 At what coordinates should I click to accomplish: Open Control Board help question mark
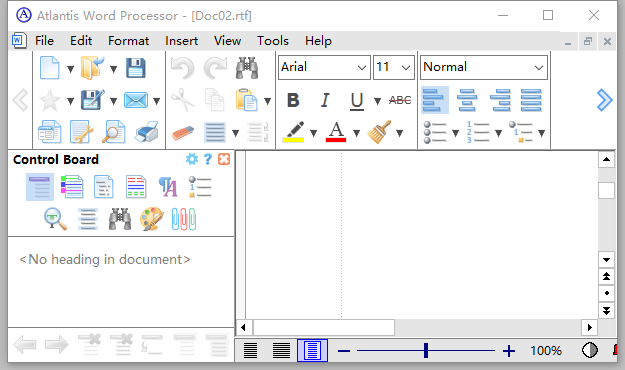click(208, 159)
